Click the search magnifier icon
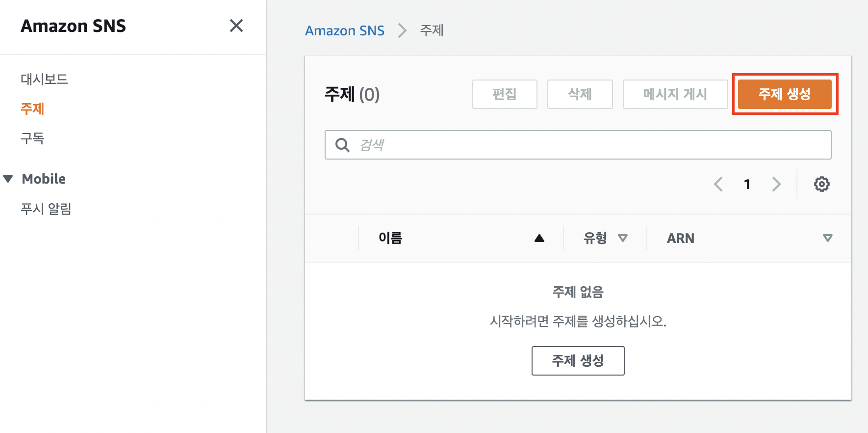This screenshot has width=868, height=433. click(x=342, y=145)
